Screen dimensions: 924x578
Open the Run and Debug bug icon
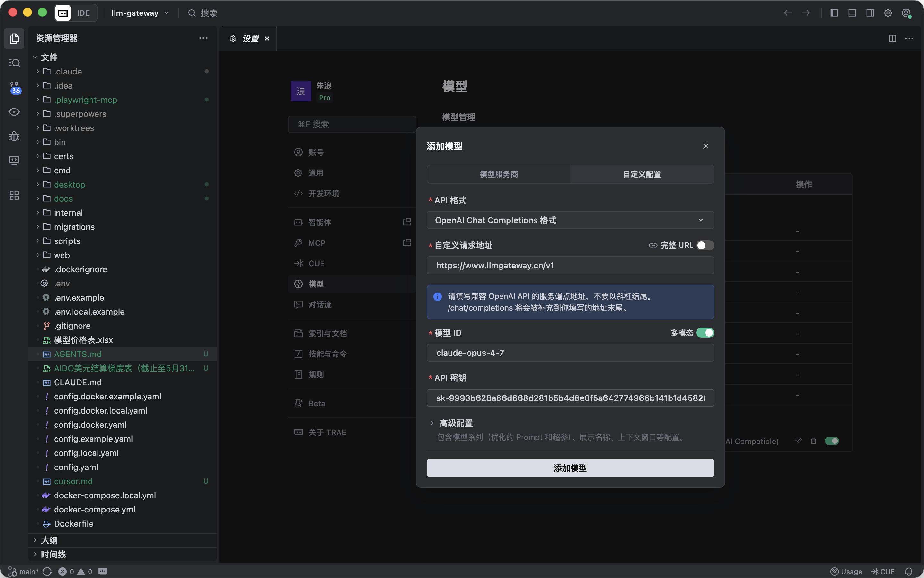[x=14, y=136]
